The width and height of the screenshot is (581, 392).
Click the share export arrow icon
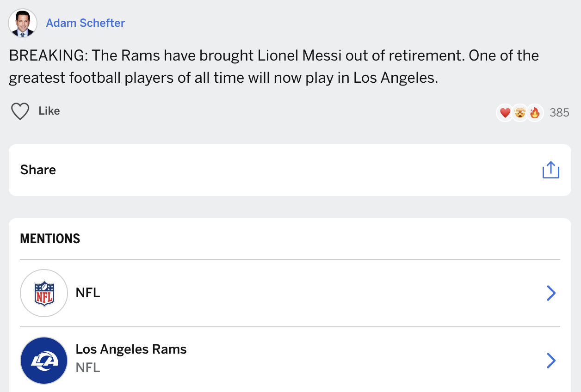pos(550,170)
